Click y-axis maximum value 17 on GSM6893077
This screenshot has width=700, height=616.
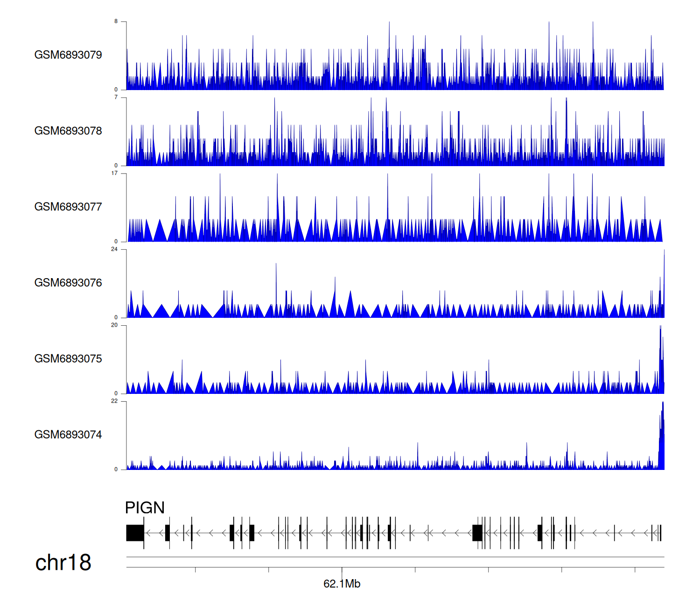[114, 173]
